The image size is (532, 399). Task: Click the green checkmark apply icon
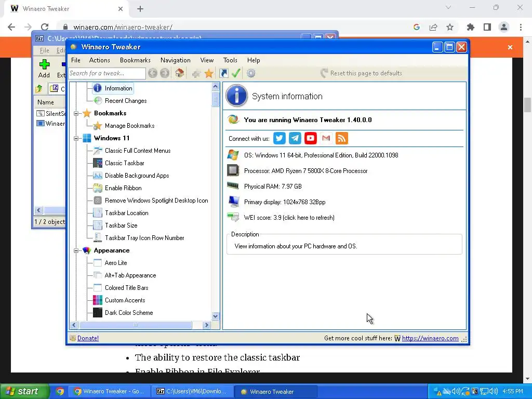point(236,73)
